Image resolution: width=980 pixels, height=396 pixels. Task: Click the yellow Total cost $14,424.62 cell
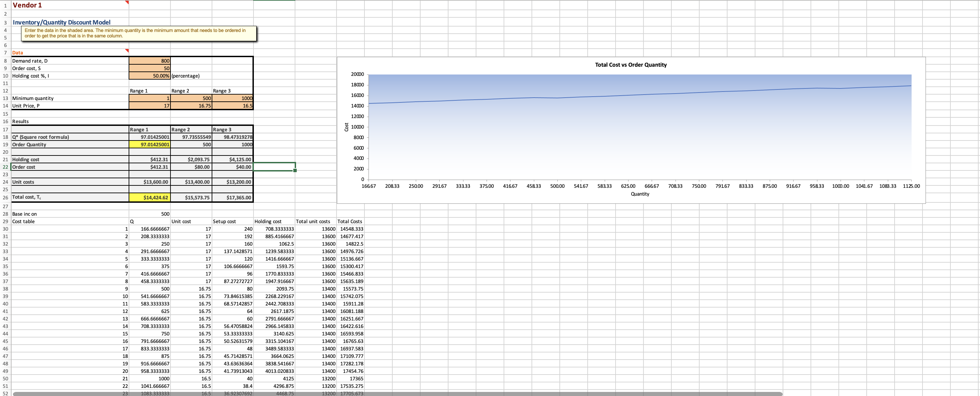[x=149, y=197]
